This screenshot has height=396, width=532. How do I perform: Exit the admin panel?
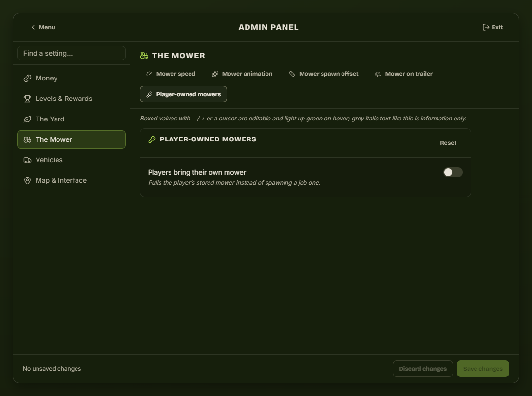point(493,27)
